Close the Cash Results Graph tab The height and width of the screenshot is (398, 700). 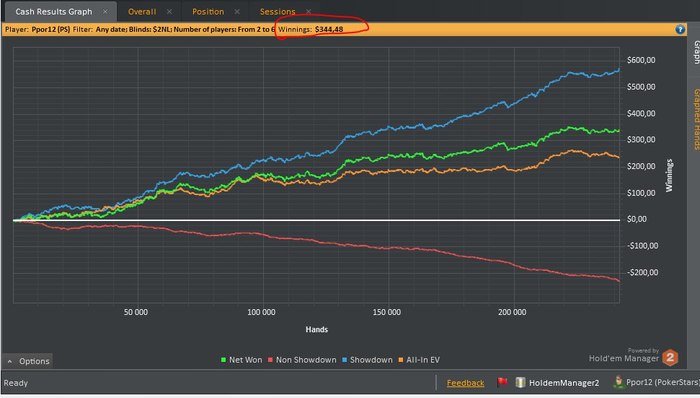coord(105,12)
